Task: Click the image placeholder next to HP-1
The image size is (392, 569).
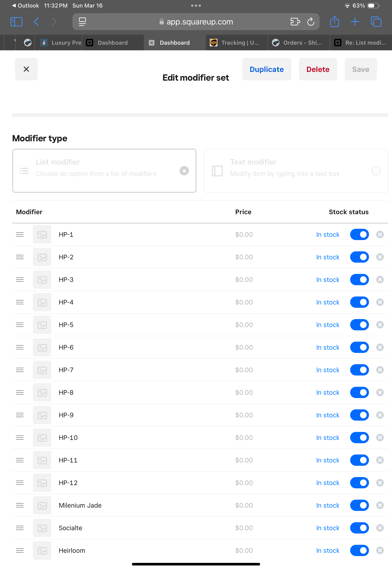Action: click(x=42, y=234)
